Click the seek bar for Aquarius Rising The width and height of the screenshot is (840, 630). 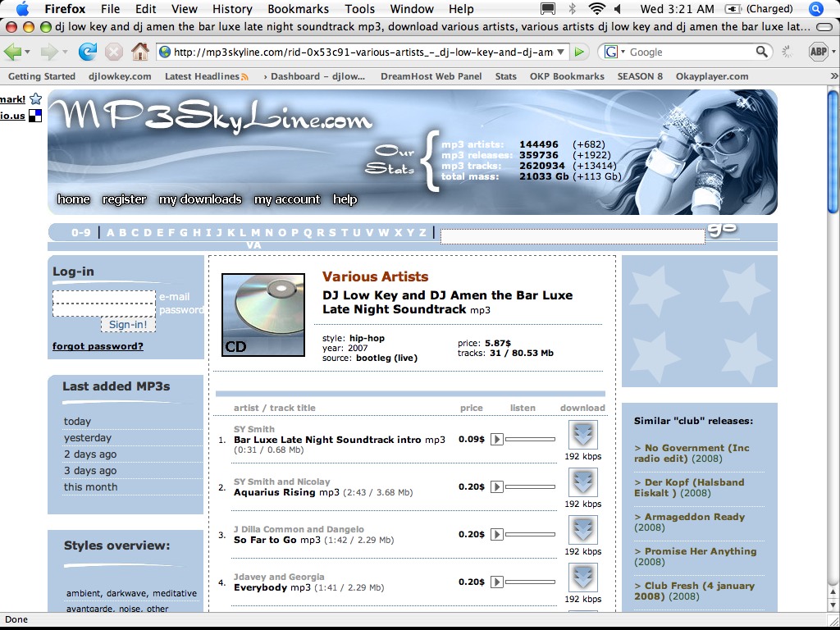point(530,487)
